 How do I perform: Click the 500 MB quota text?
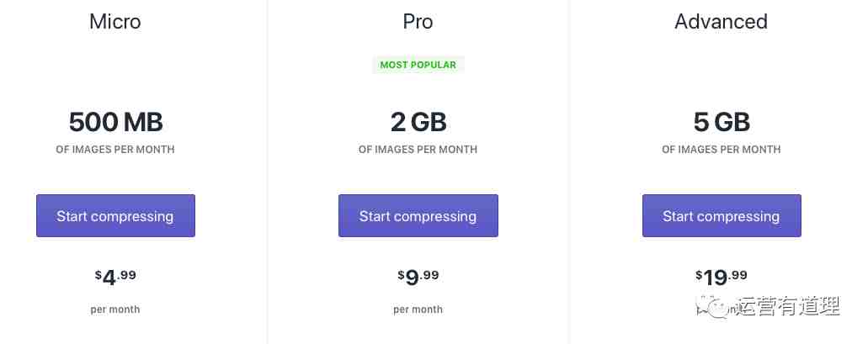(x=115, y=122)
